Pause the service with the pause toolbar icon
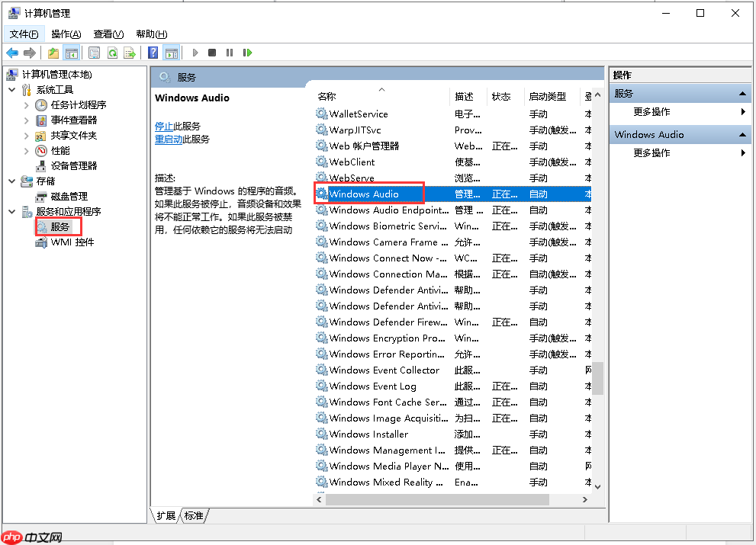Viewport: 756px width, 545px height. point(230,52)
